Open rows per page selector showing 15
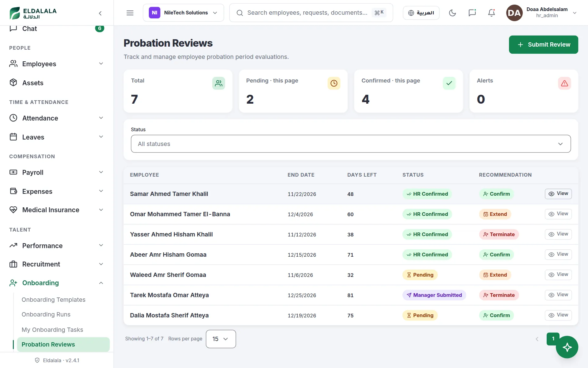 click(x=221, y=339)
